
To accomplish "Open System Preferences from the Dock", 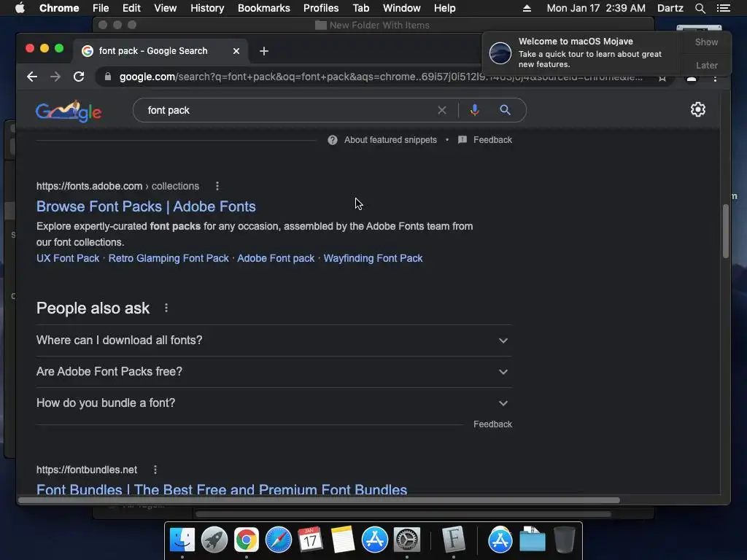I will [x=406, y=540].
